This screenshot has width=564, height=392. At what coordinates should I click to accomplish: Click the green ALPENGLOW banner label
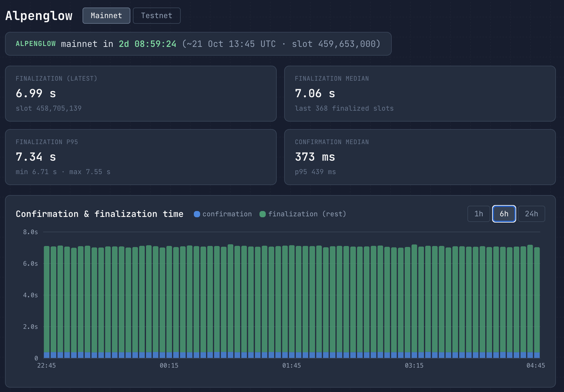(x=36, y=44)
